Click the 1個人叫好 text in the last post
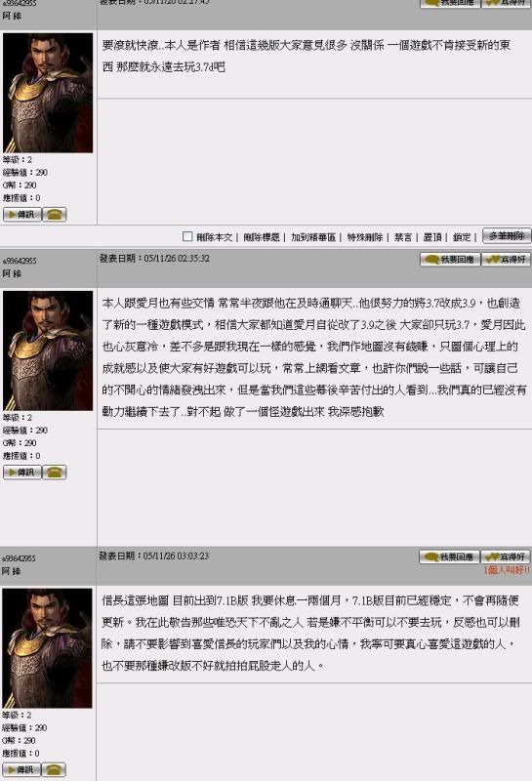Viewport: 532px width, 781px height. coord(507,570)
